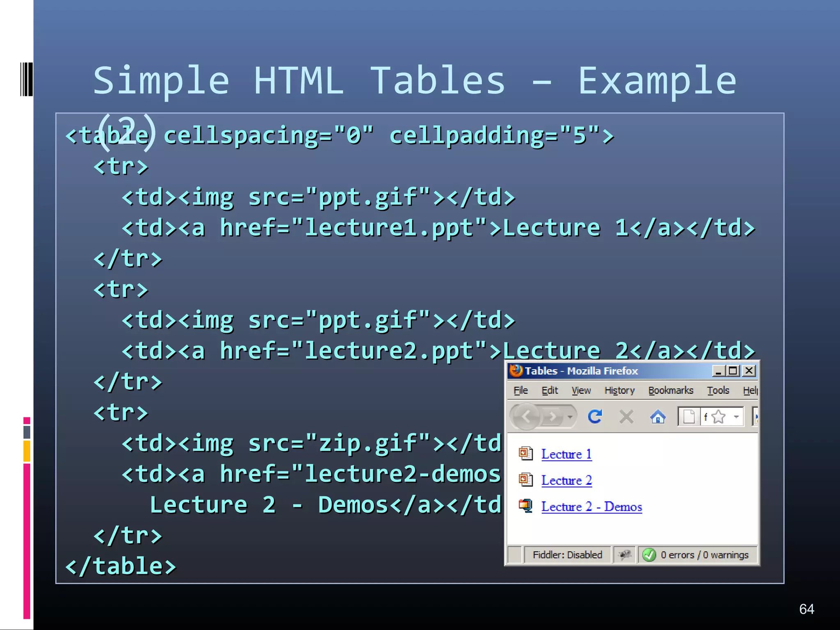Bookmark page with the star icon
840x630 pixels.
tap(719, 417)
